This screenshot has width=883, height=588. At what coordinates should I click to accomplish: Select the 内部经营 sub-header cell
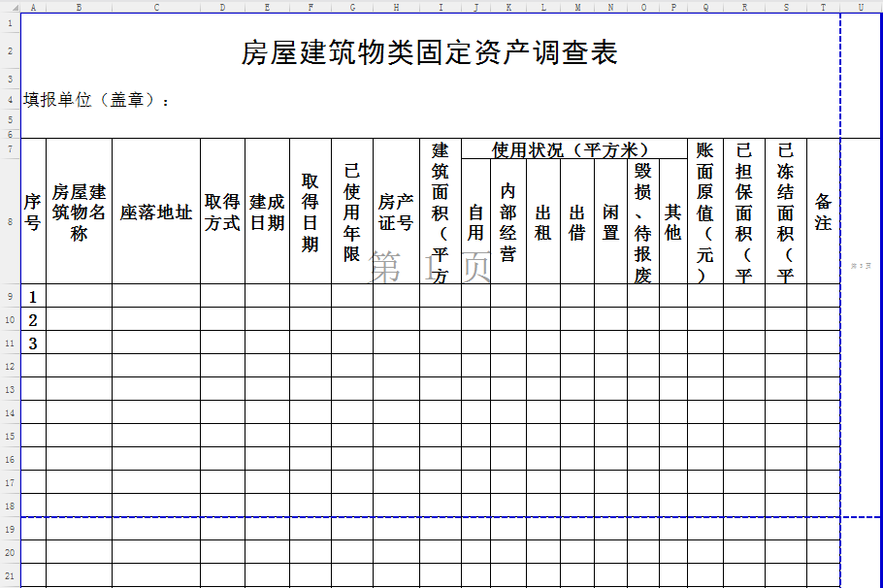(507, 222)
